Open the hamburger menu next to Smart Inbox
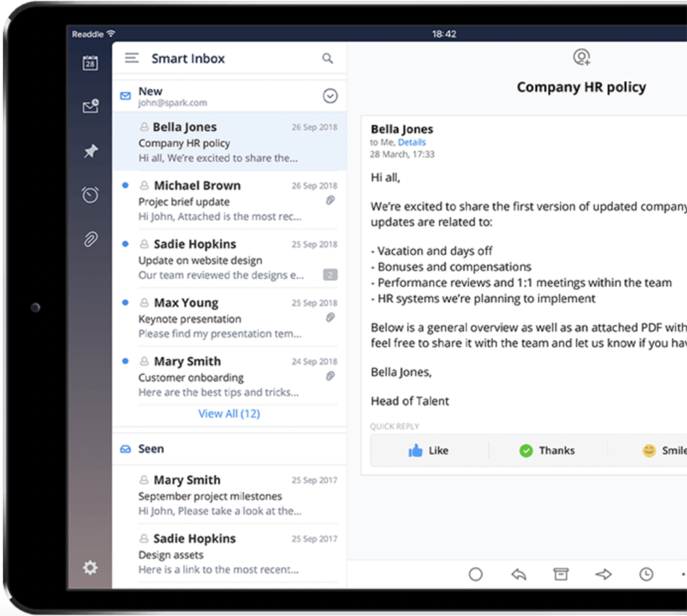687x616 pixels. coord(131,58)
